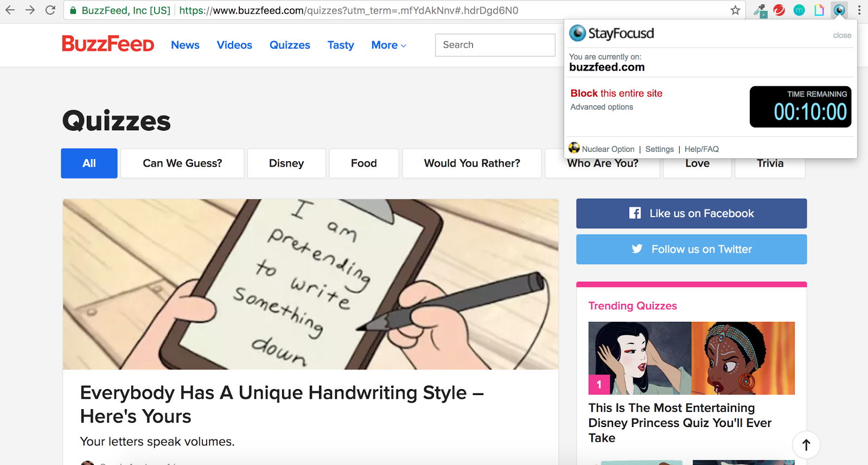868x465 pixels.
Task: Block this entire site in StayFocusd
Action: (616, 93)
